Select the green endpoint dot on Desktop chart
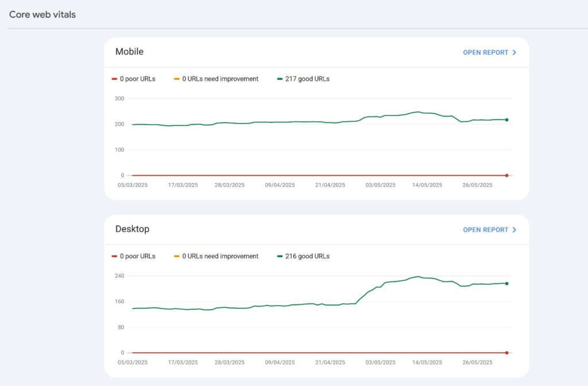Viewport: 588px width, 386px height. (x=506, y=283)
